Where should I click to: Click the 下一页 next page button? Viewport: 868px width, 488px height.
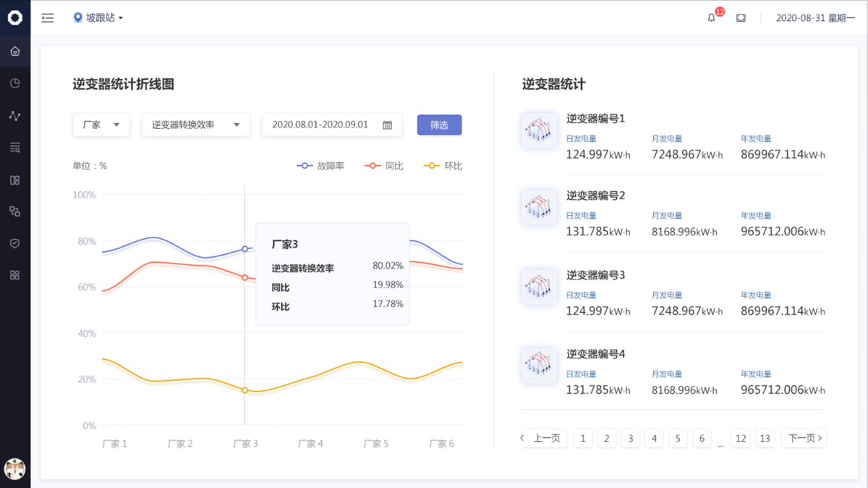[x=804, y=438]
